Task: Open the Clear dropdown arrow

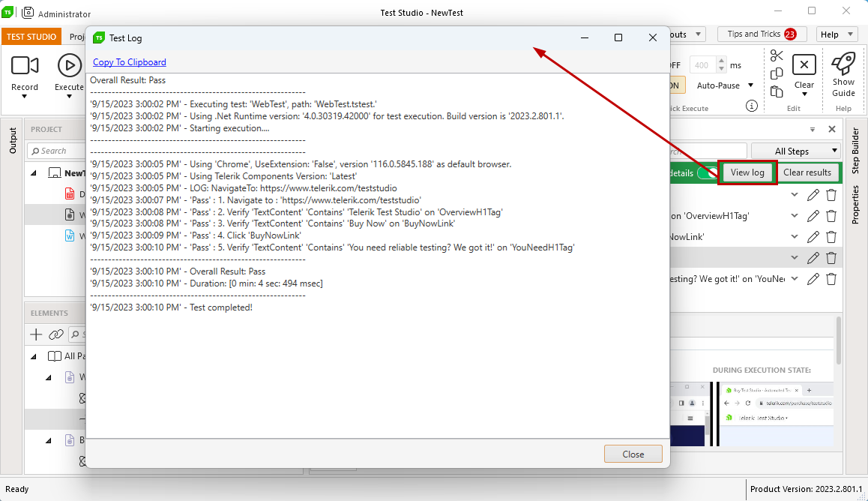Action: coord(804,94)
